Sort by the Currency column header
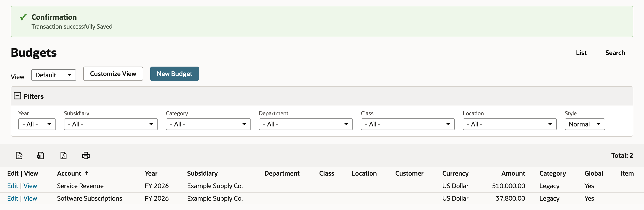The width and height of the screenshot is (644, 210). 455,173
